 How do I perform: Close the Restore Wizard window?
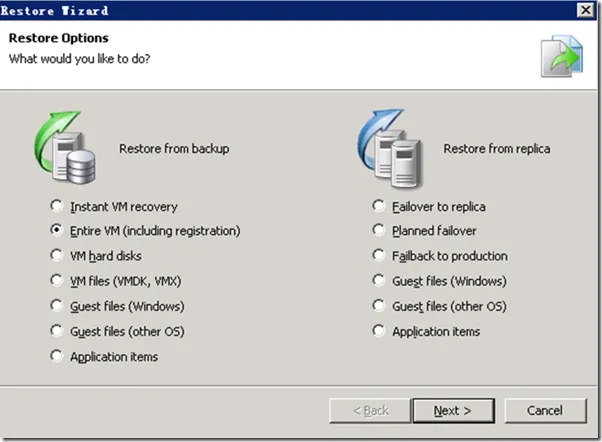(584, 9)
